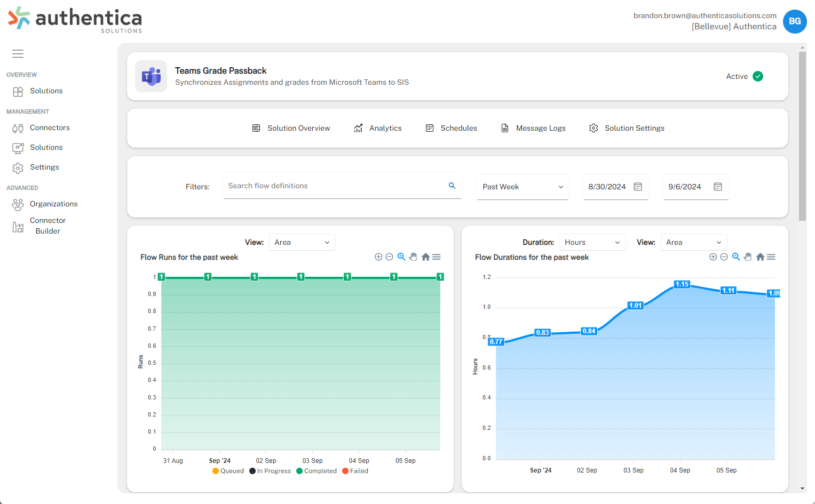
Task: Select zoom tool on Flow Runs chart
Action: [x=401, y=257]
